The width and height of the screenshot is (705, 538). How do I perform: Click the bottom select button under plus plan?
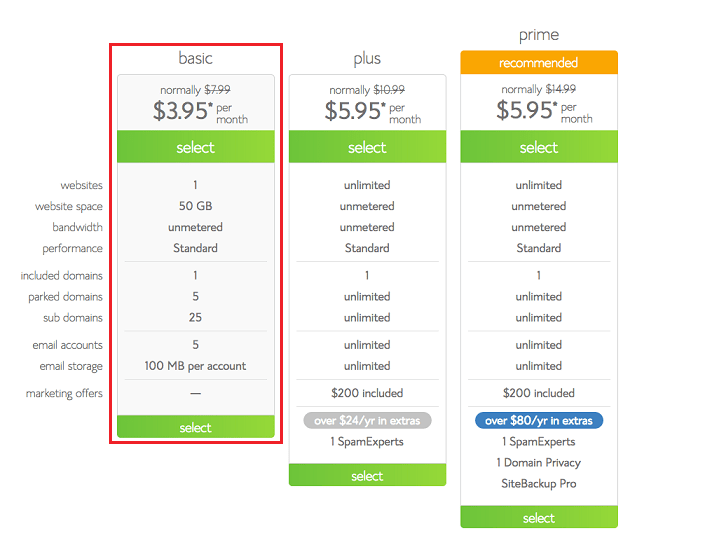[x=367, y=475]
